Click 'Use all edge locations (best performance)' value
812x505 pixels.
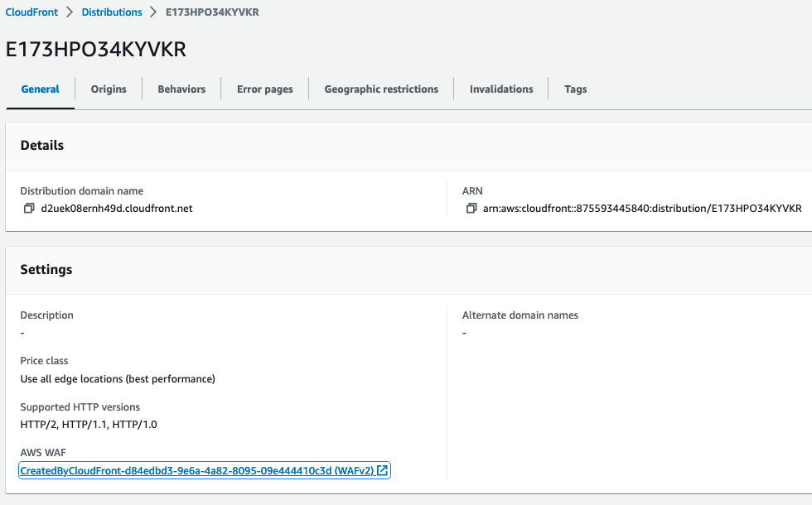[x=118, y=379]
